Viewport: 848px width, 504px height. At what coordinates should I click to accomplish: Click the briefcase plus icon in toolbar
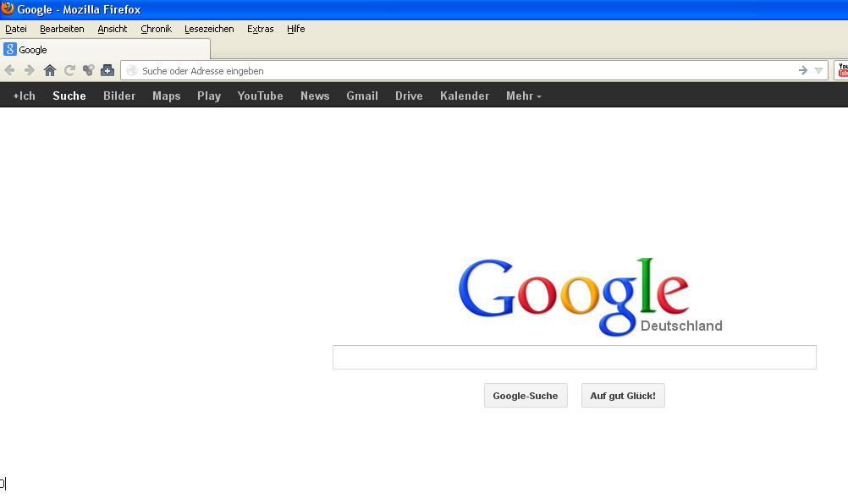(107, 70)
